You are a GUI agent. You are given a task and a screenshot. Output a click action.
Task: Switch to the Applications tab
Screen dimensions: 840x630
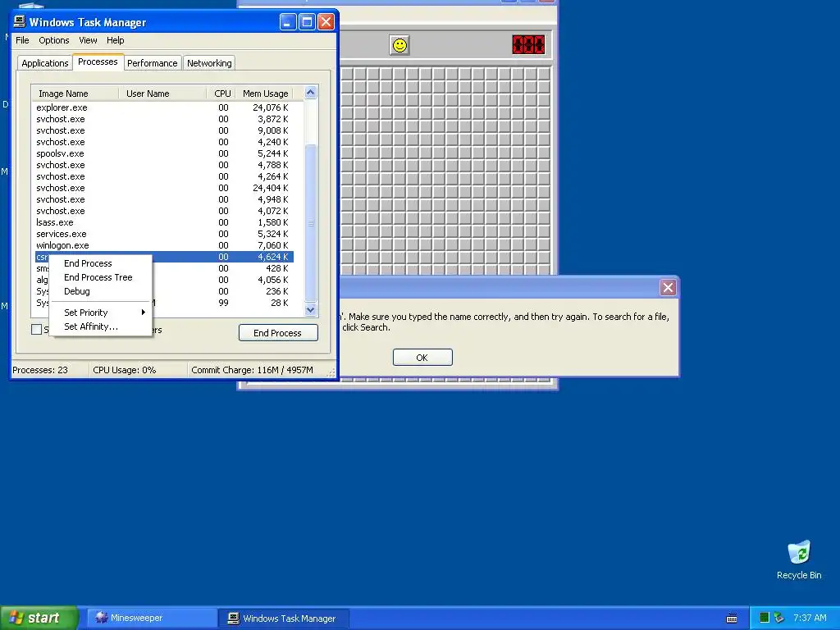pos(45,63)
